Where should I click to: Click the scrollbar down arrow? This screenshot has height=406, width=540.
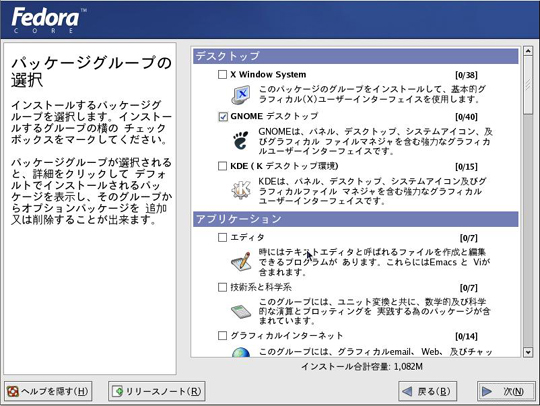528,352
